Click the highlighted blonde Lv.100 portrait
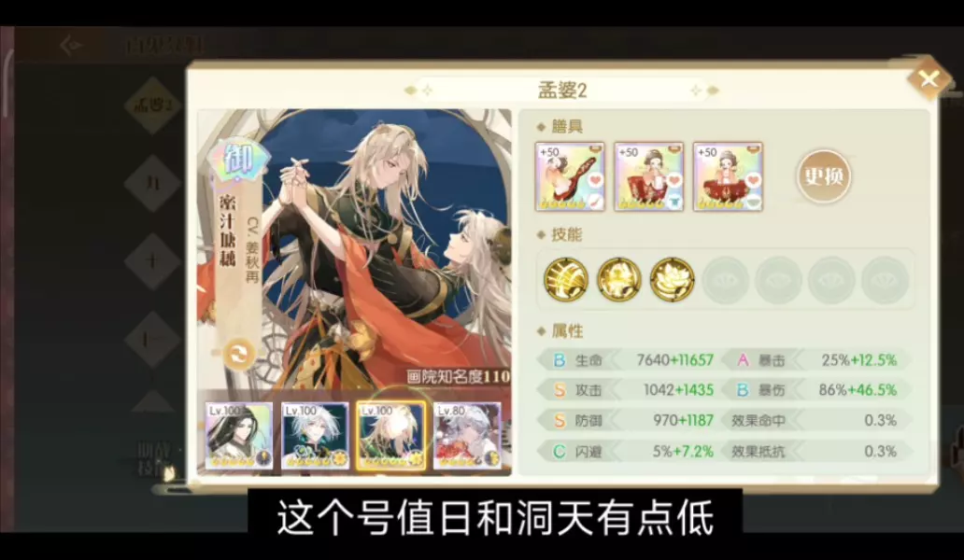The height and width of the screenshot is (560, 964). pos(391,437)
